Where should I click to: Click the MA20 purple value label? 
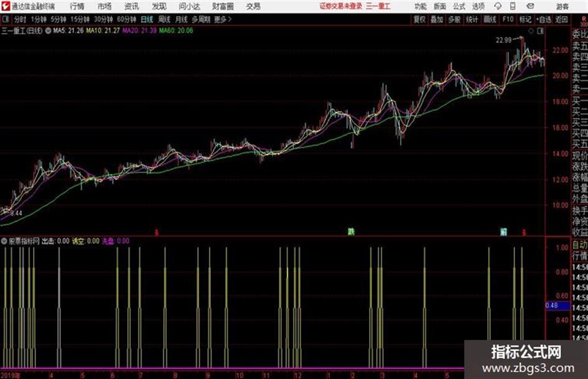[139, 30]
